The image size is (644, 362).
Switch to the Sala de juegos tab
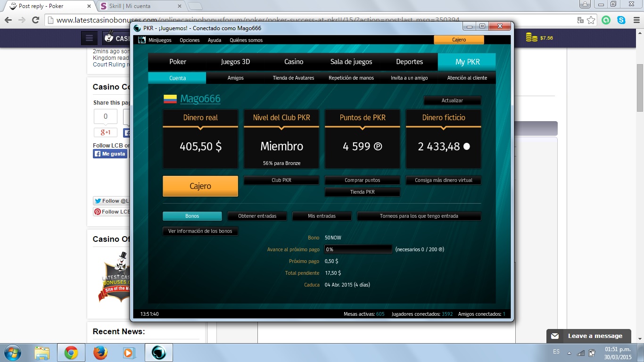(351, 62)
